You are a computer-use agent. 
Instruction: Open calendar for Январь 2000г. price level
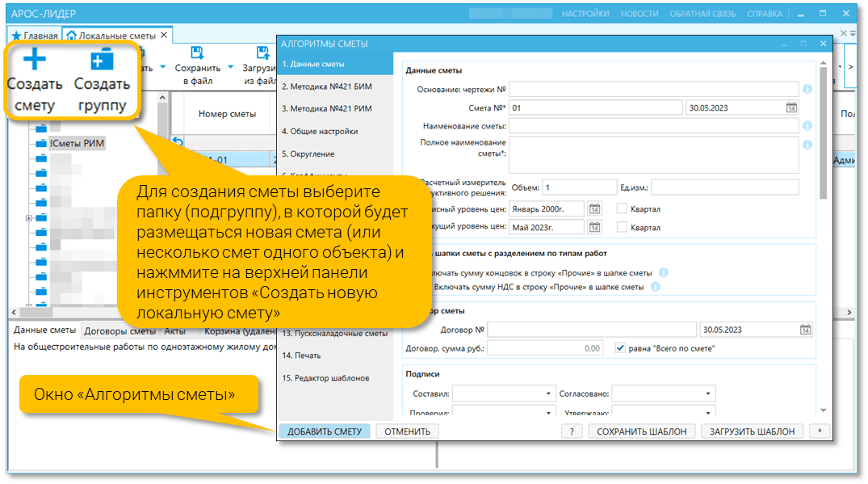click(x=594, y=208)
